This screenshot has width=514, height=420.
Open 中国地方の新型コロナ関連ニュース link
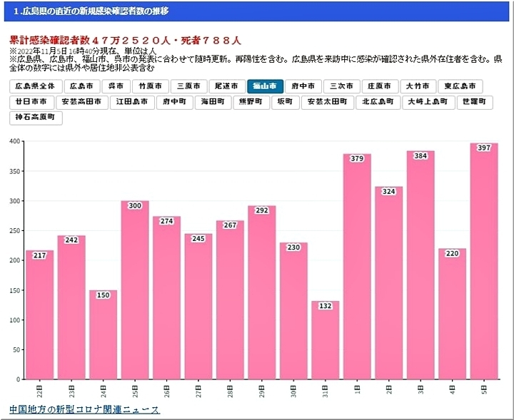[84, 410]
